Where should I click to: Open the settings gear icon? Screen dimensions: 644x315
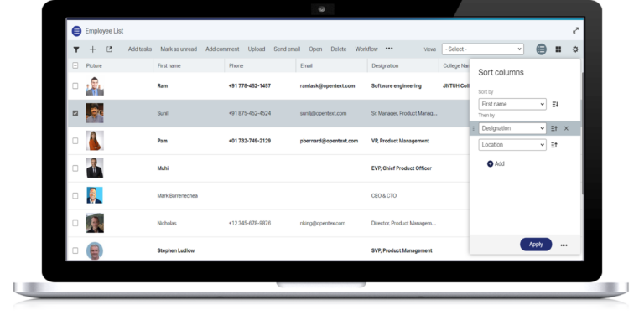click(575, 49)
